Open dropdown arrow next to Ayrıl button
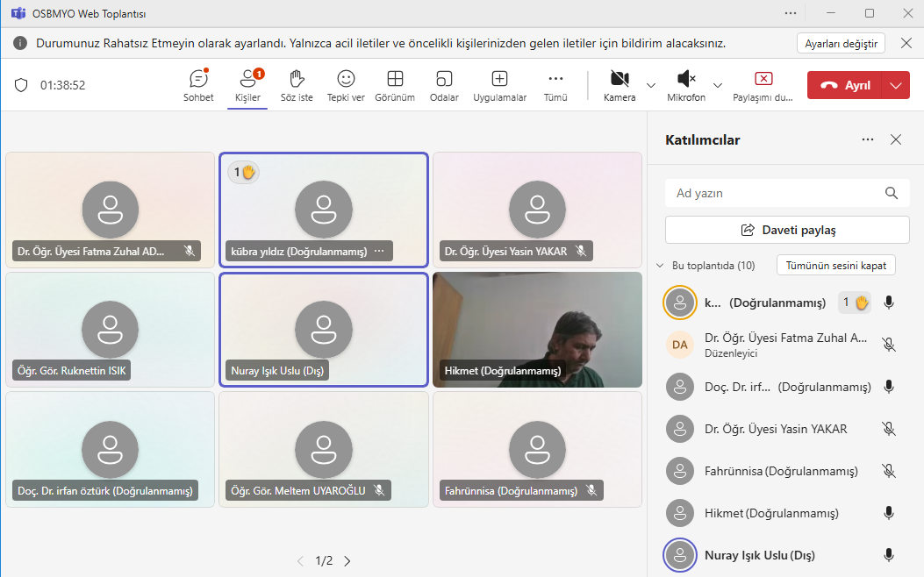Image resolution: width=924 pixels, height=577 pixels. (895, 85)
